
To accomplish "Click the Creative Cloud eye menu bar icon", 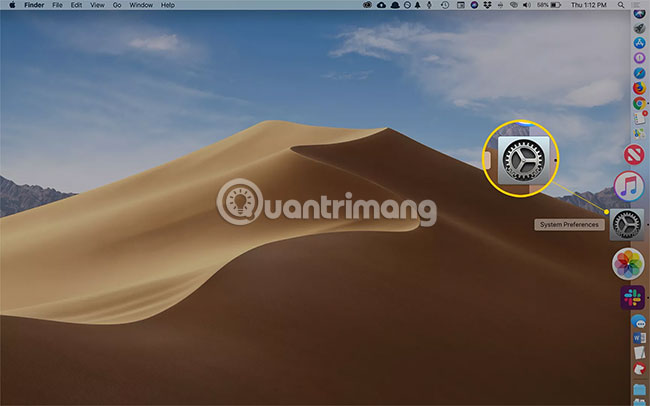I will pos(367,5).
